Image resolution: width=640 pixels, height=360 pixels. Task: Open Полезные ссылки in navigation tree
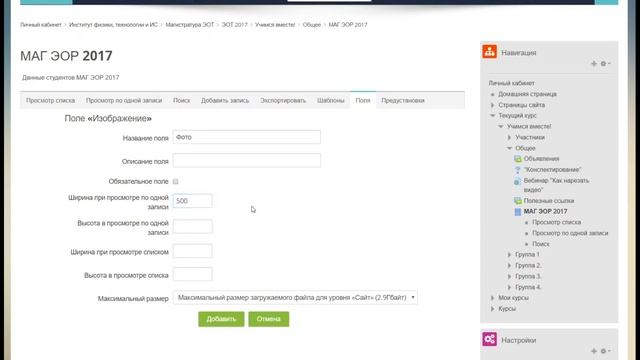[x=549, y=201]
